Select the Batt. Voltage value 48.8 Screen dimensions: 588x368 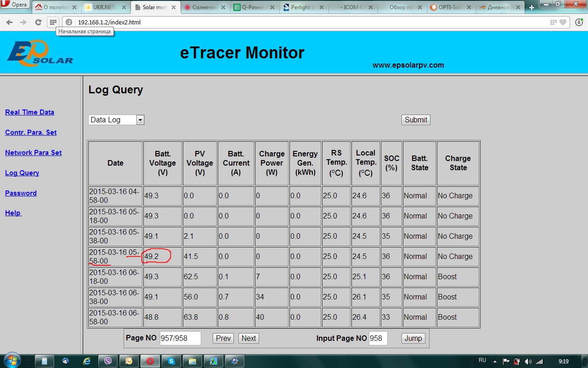click(x=151, y=317)
